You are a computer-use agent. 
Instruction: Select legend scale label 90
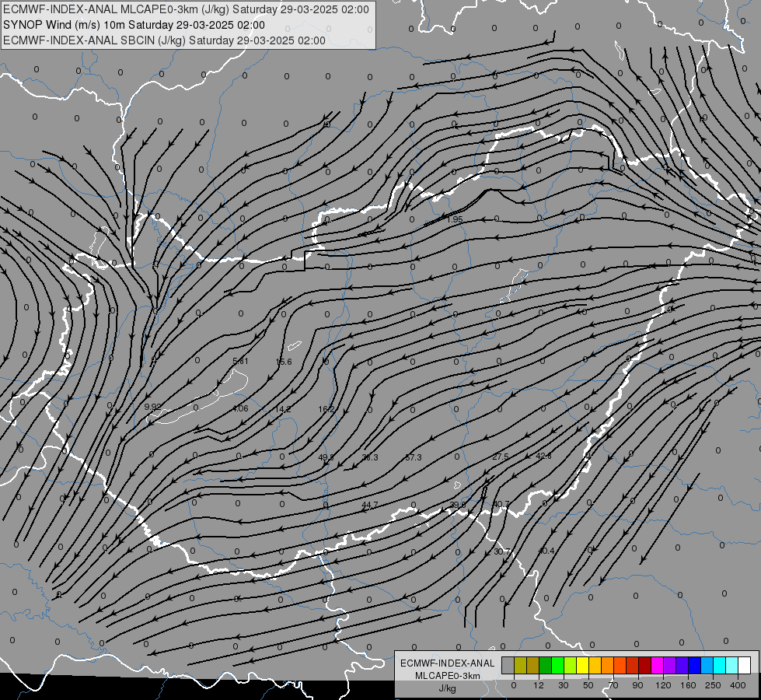click(637, 685)
